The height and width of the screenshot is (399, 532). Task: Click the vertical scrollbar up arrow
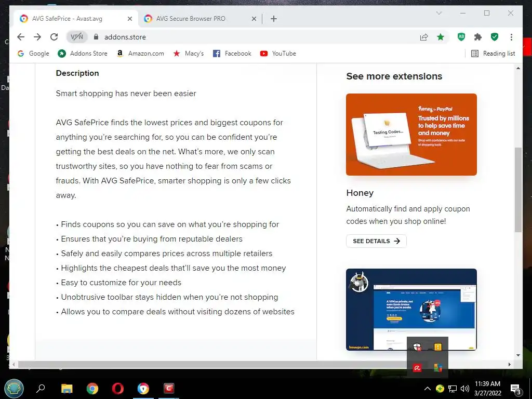(x=518, y=68)
